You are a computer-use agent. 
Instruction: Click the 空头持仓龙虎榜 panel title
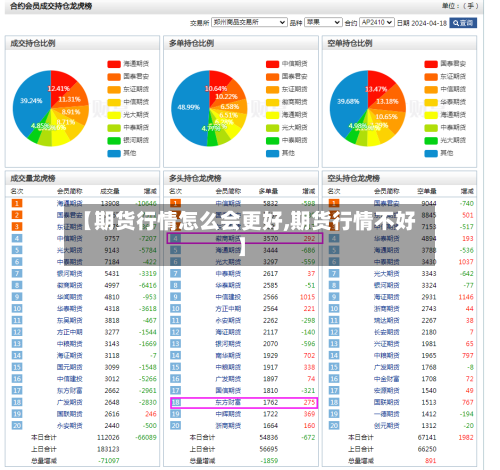click(353, 178)
